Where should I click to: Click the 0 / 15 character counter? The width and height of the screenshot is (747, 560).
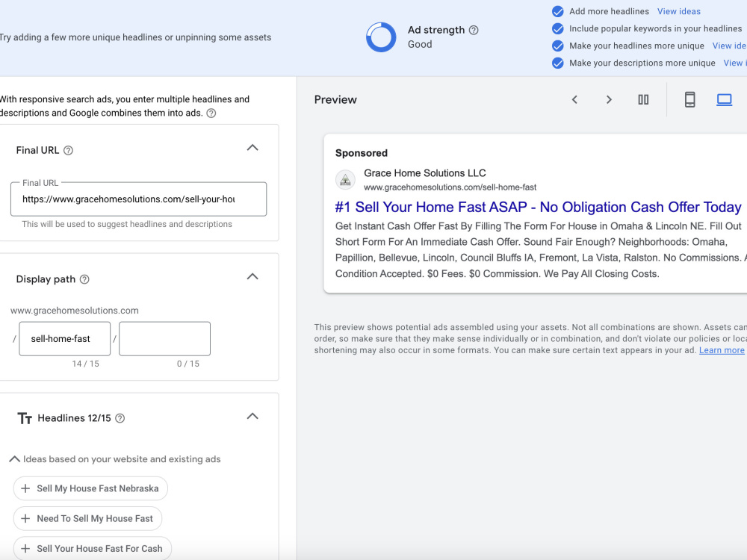coord(188,364)
